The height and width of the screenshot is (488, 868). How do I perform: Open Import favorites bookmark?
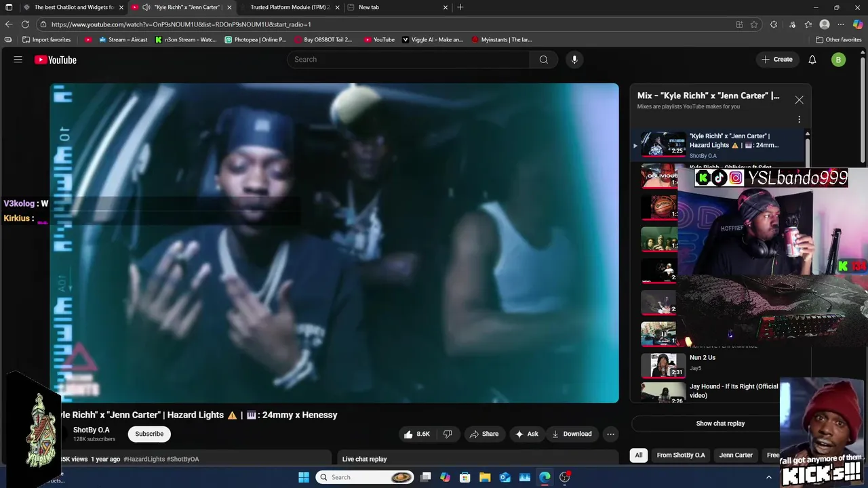coord(46,39)
